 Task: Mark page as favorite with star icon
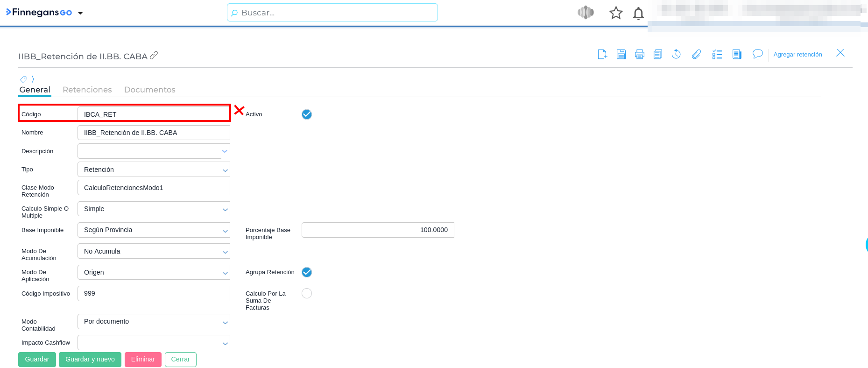[616, 13]
